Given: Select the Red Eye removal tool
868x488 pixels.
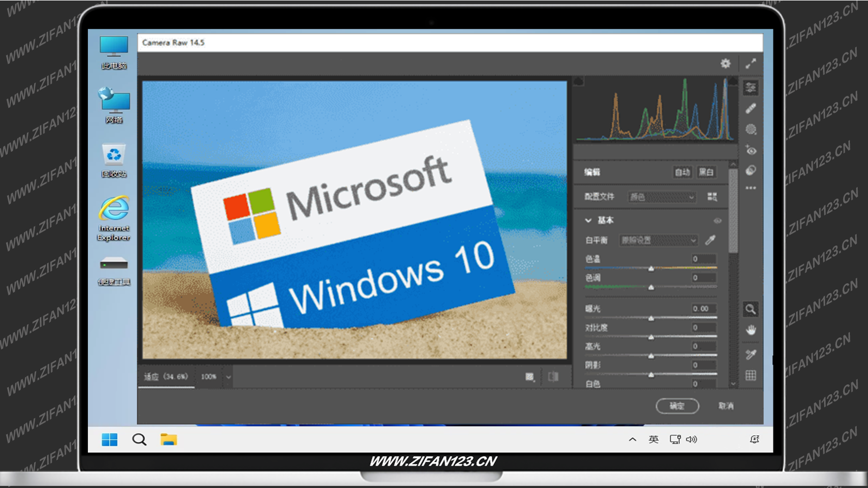Looking at the screenshot, I should click(x=751, y=150).
